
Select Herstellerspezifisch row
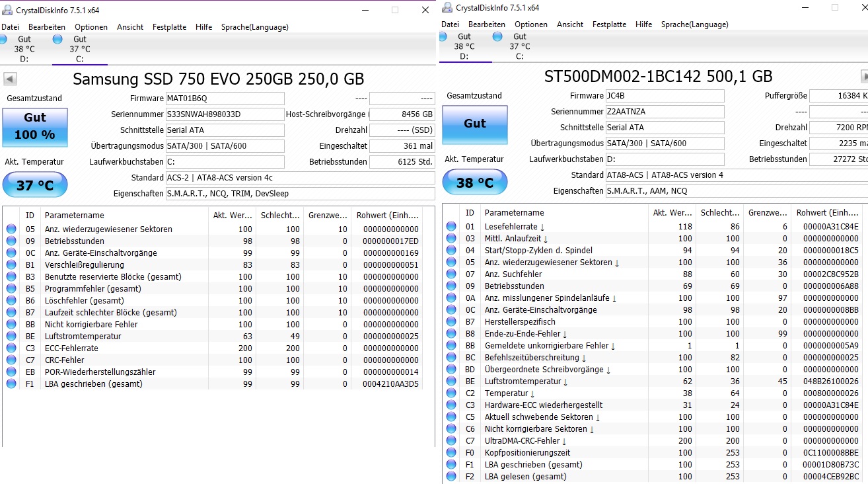click(653, 322)
